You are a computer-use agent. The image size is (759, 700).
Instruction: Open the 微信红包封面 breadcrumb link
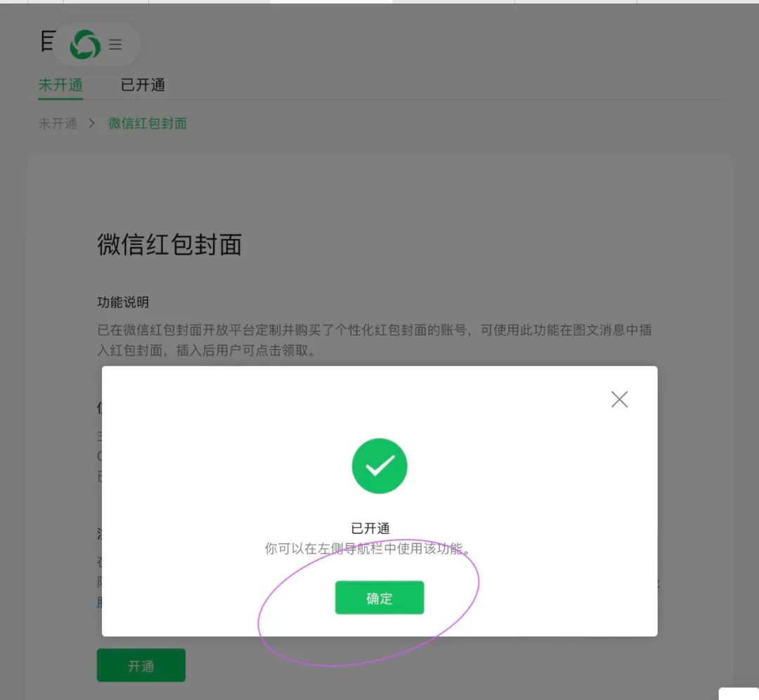(x=147, y=124)
